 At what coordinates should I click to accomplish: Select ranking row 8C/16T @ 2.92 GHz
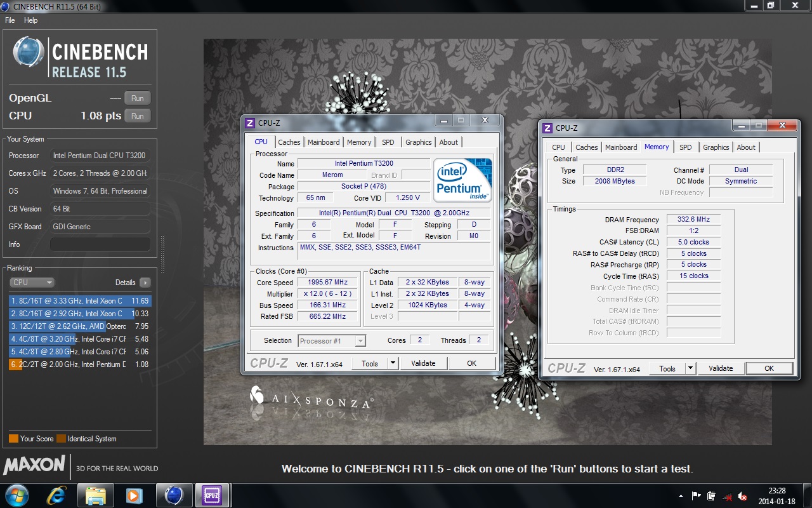point(80,314)
